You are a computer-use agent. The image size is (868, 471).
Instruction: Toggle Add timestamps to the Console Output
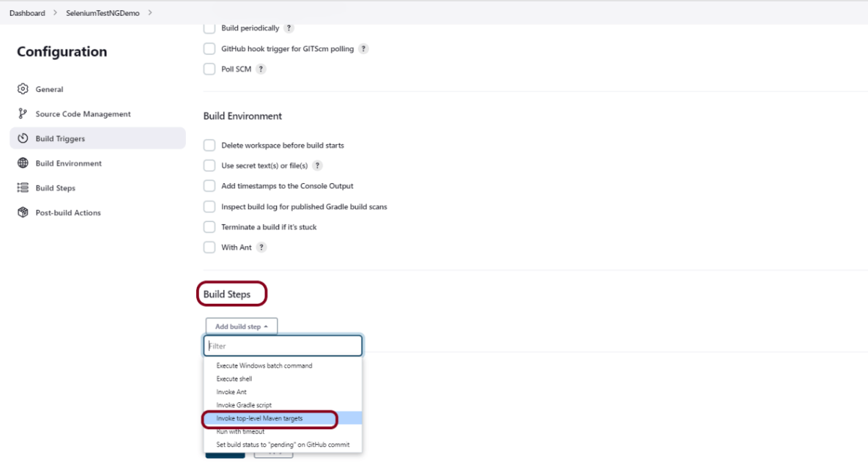click(209, 186)
